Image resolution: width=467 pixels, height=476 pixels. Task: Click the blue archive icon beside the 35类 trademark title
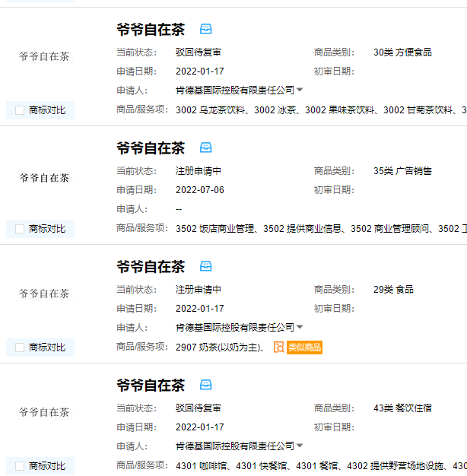[x=205, y=148]
